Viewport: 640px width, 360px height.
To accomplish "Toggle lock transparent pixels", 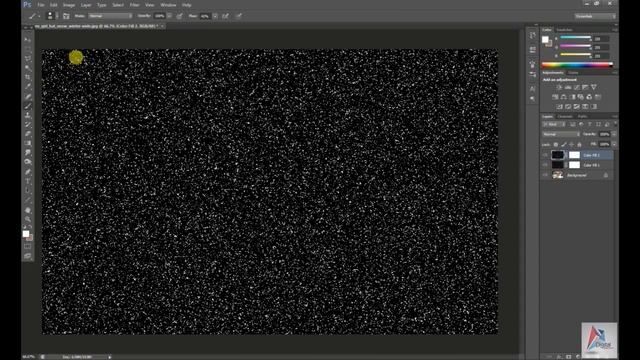I will [x=556, y=144].
